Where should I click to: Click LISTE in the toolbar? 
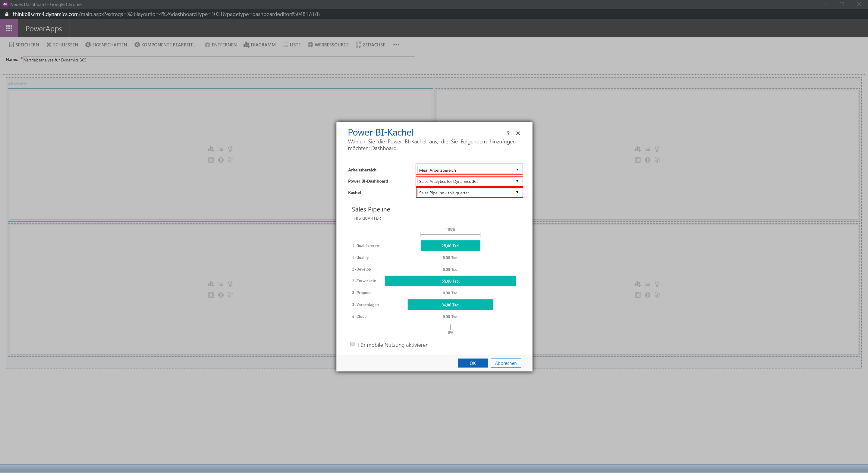(x=292, y=45)
